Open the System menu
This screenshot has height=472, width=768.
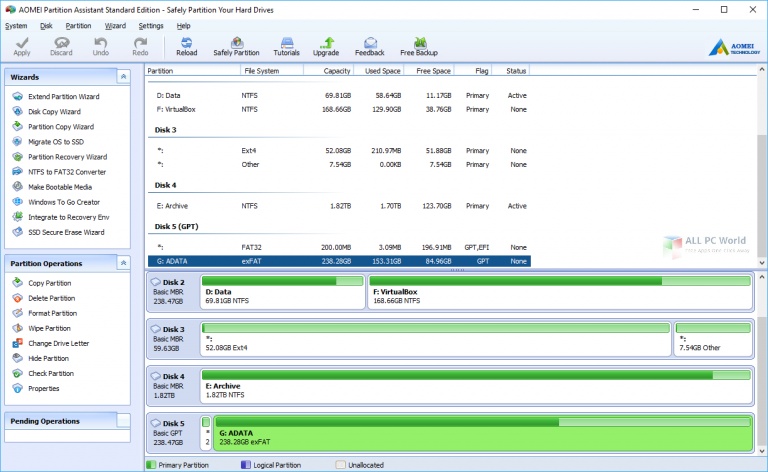(x=16, y=26)
